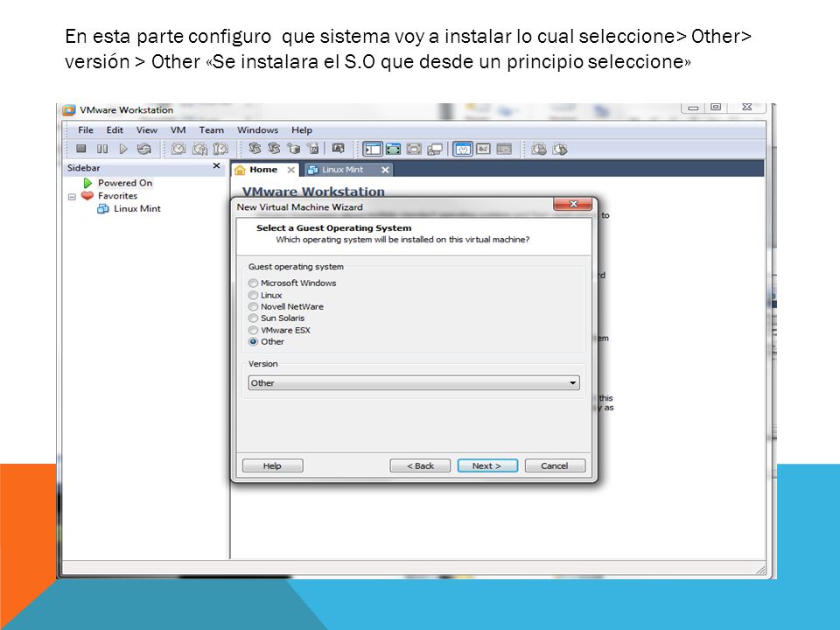Select the Linux guest OS radio button
Viewport: 840px width, 630px height.
254,295
